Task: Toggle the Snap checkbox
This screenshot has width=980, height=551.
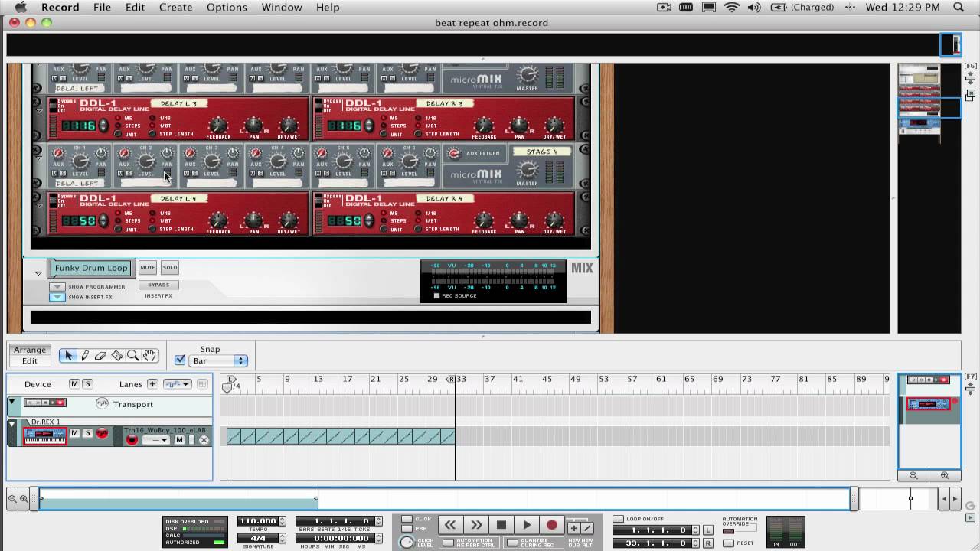Action: [x=180, y=360]
